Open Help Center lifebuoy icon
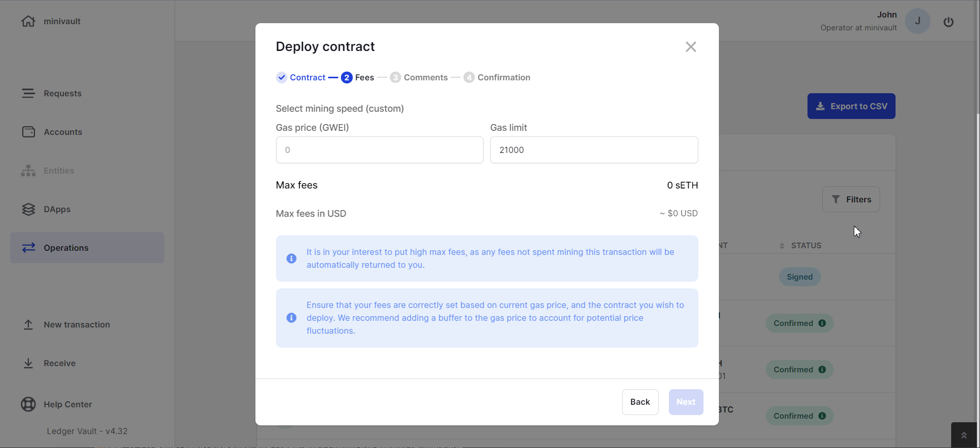The width and height of the screenshot is (980, 448). 28,404
